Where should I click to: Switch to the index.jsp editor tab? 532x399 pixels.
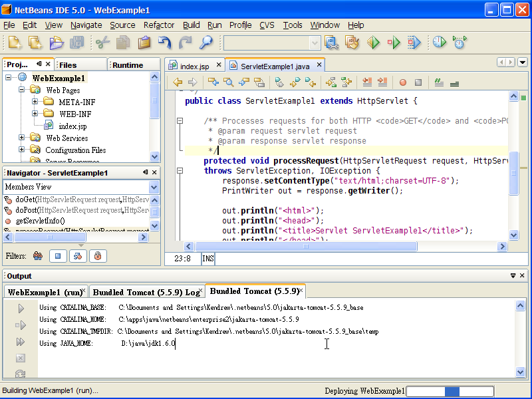(x=195, y=66)
